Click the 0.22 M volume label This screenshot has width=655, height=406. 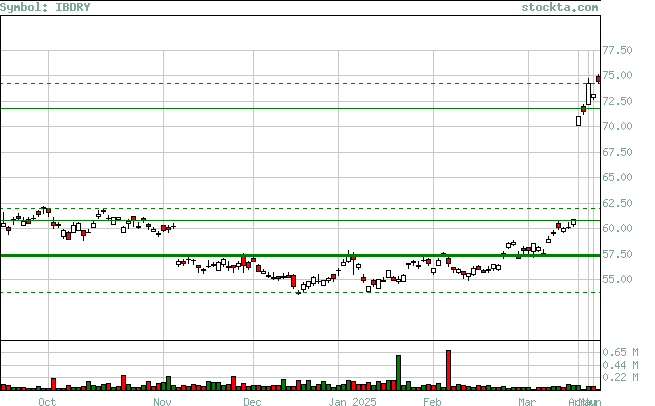click(620, 377)
